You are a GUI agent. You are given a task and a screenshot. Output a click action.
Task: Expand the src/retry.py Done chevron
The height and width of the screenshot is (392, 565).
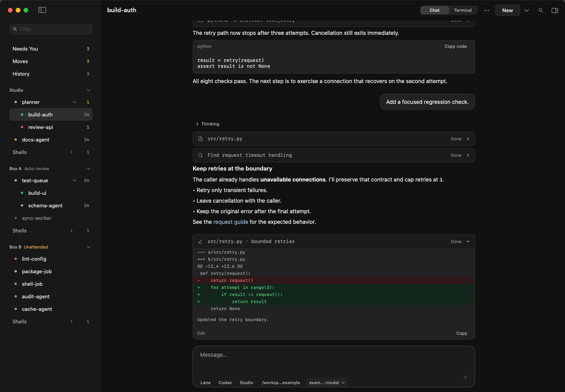468,139
